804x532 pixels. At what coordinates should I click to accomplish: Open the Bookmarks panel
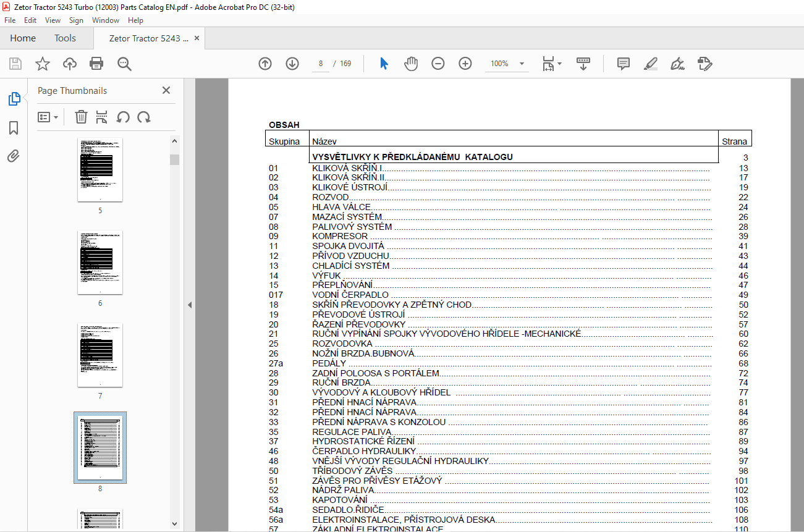pyautogui.click(x=14, y=128)
